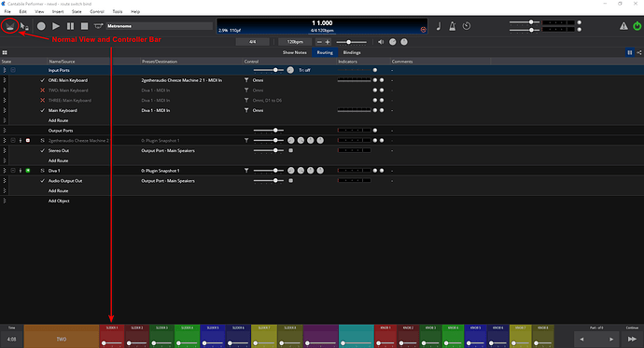Screen dimensions: 644x348
Task: Pause the transport
Action: (71, 26)
